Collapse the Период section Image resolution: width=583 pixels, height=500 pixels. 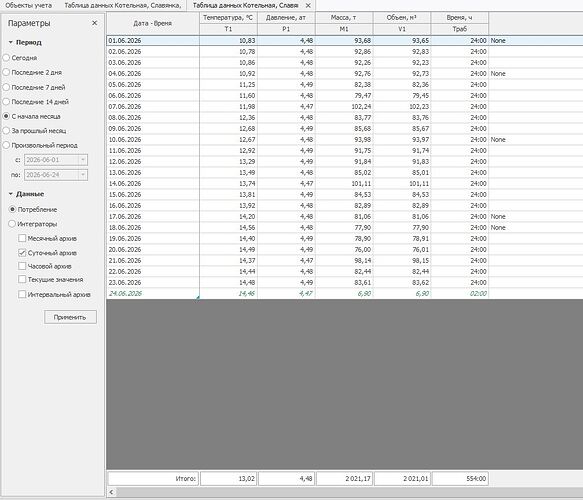tap(11, 42)
